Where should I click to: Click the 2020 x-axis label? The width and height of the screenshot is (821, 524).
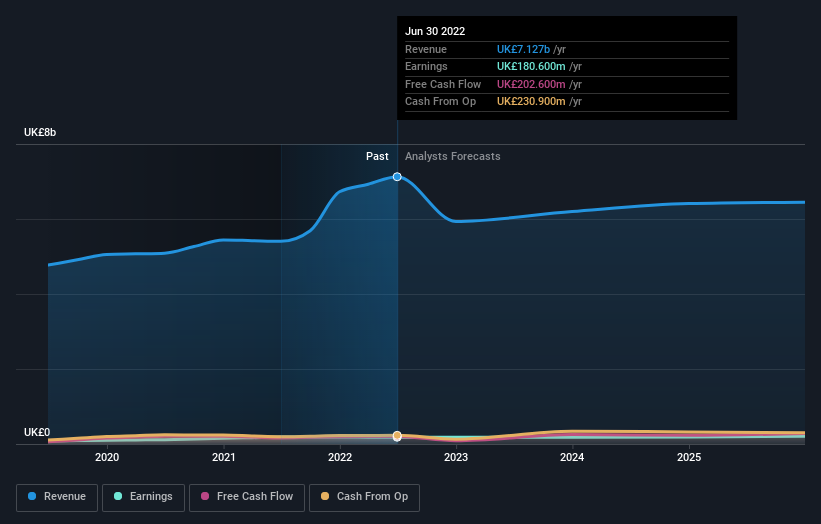pyautogui.click(x=107, y=458)
